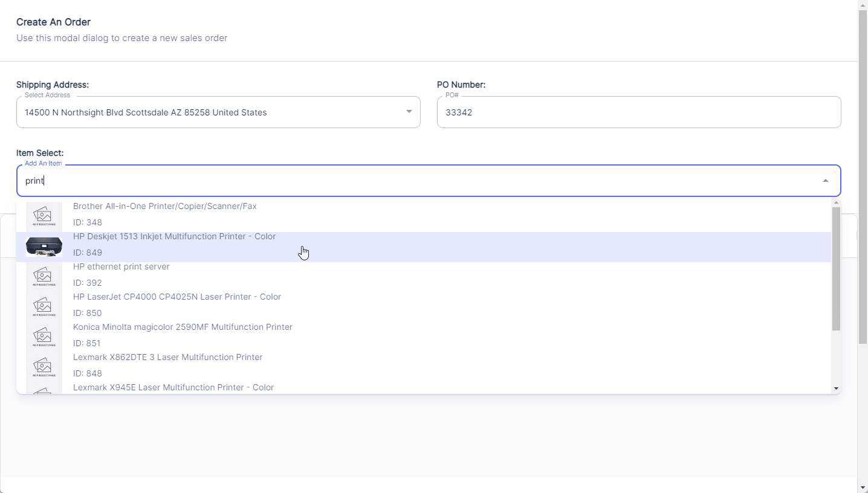Click the Brother All-in-One placeholder image icon

click(44, 216)
